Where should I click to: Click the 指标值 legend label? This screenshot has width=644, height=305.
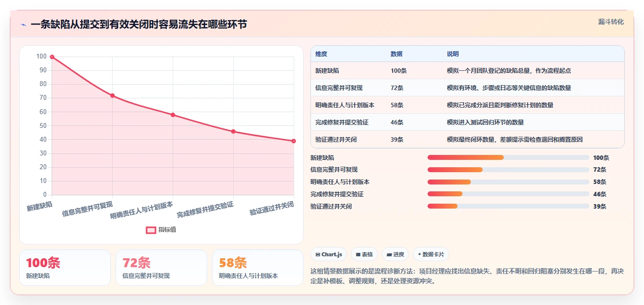(167, 230)
